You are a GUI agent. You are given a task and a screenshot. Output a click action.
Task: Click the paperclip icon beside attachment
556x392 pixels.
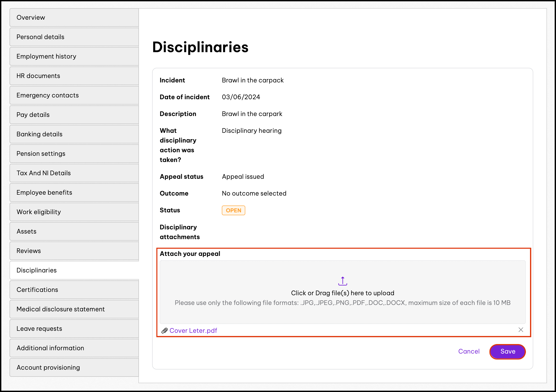tap(164, 331)
